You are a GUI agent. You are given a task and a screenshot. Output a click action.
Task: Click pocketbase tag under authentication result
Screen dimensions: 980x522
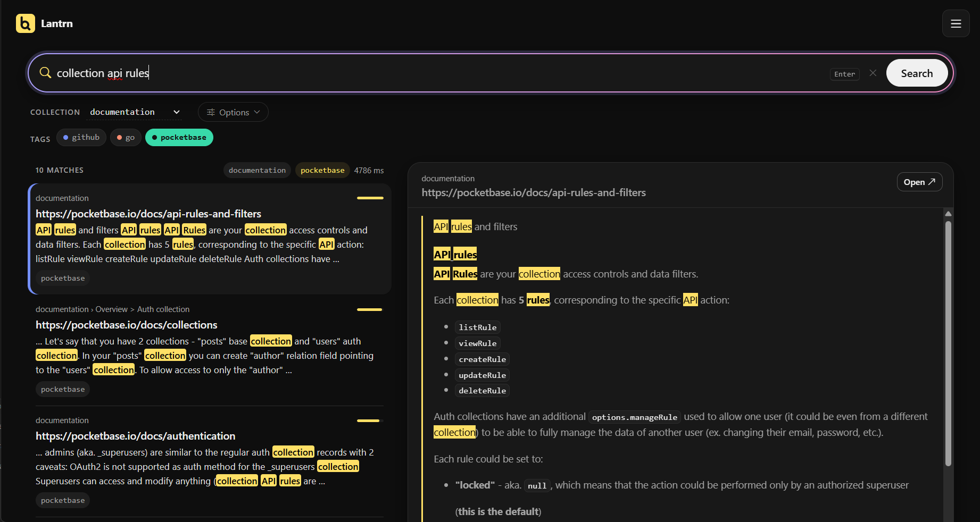click(63, 500)
